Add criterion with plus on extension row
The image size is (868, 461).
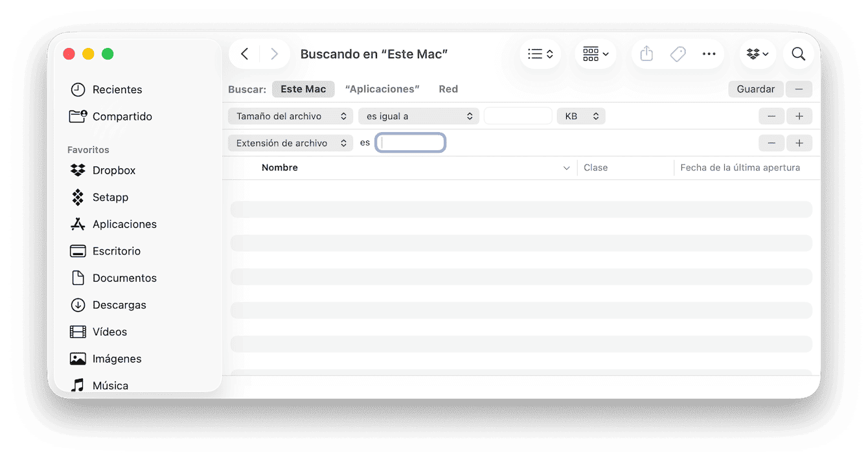[799, 143]
